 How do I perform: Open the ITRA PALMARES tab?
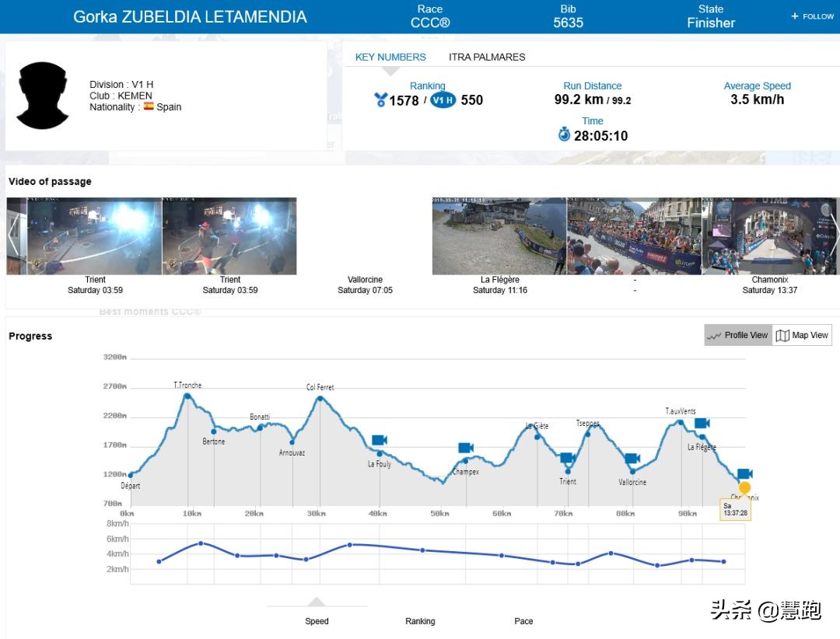coord(487,57)
